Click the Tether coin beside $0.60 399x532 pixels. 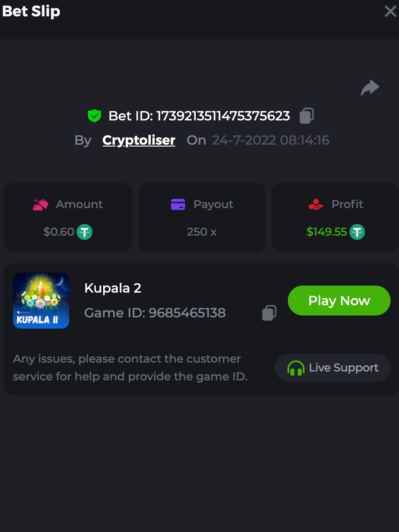tap(85, 232)
